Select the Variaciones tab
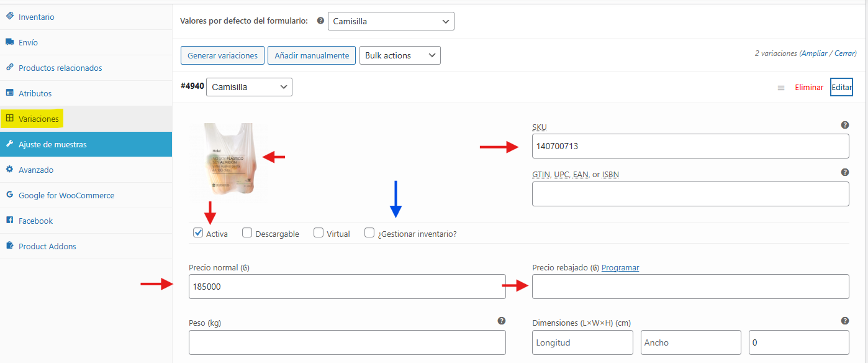The width and height of the screenshot is (868, 363). 86,119
